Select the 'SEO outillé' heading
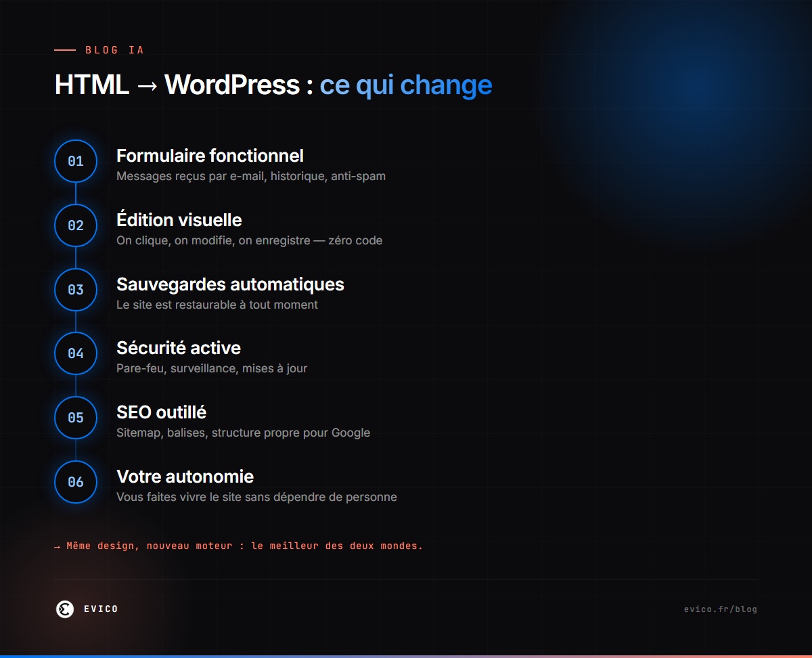Image resolution: width=812 pixels, height=658 pixels. point(162,412)
